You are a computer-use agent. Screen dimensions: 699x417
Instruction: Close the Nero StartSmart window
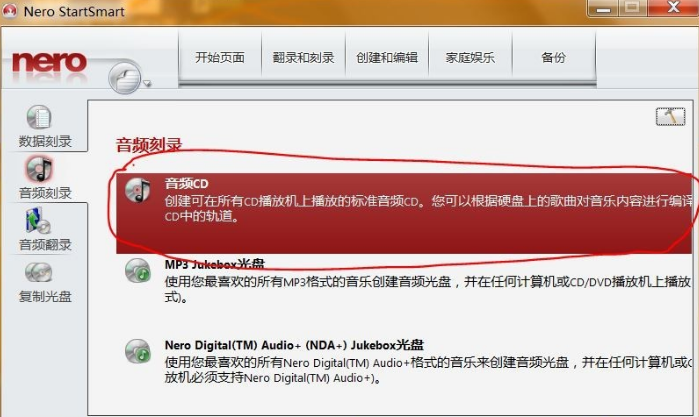pos(673,8)
